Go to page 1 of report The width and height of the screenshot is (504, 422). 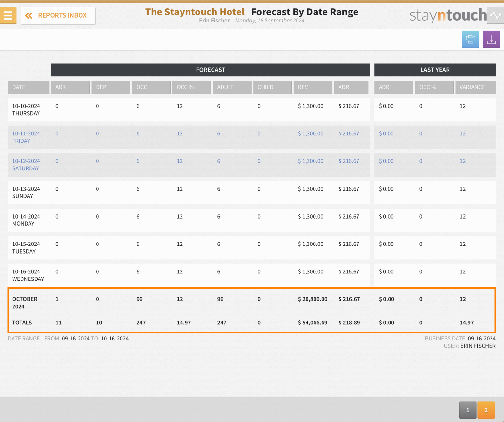coord(468,410)
